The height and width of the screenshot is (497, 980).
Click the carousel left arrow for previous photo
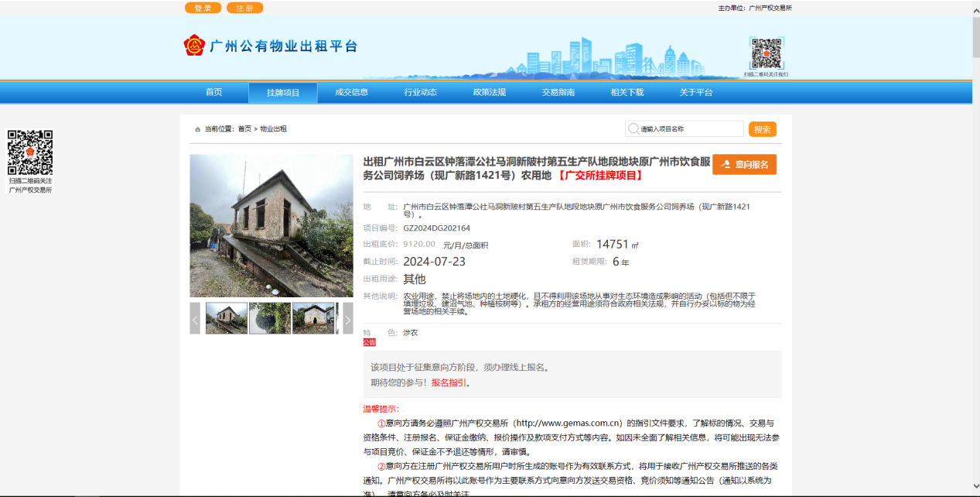tap(194, 318)
